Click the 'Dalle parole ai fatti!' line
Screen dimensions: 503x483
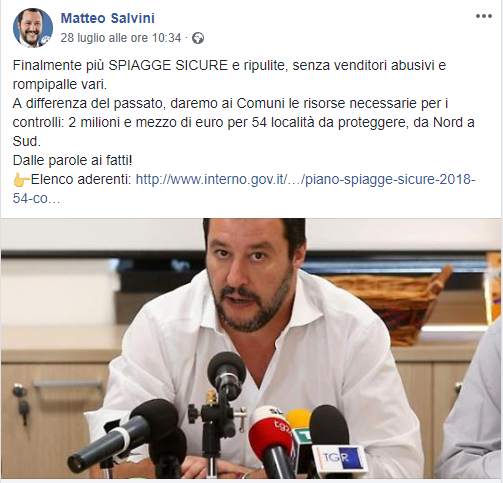72,160
